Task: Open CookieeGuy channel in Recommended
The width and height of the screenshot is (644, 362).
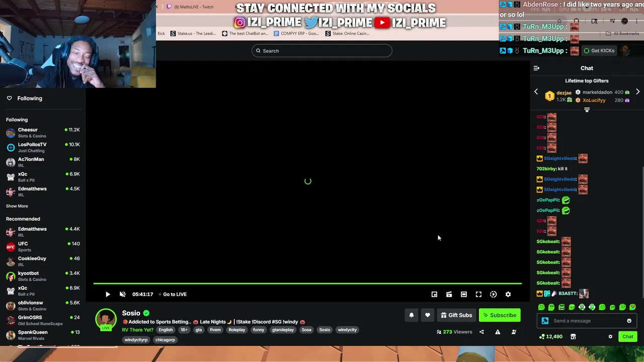Action: 43,261
